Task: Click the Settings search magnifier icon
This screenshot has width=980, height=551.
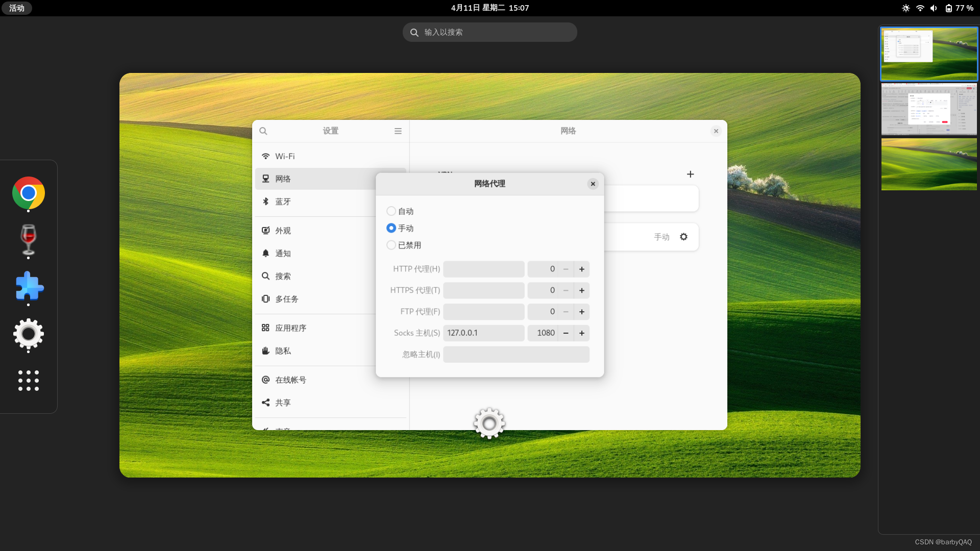Action: click(x=263, y=131)
